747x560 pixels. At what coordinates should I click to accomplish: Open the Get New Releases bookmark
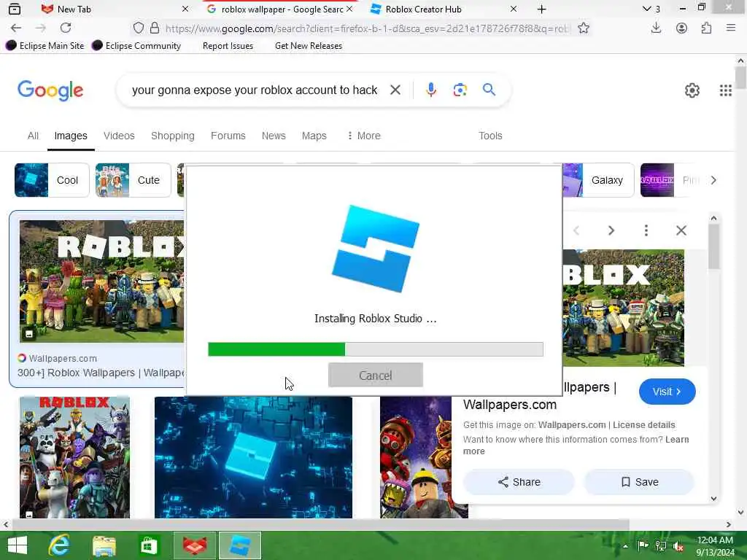[309, 46]
